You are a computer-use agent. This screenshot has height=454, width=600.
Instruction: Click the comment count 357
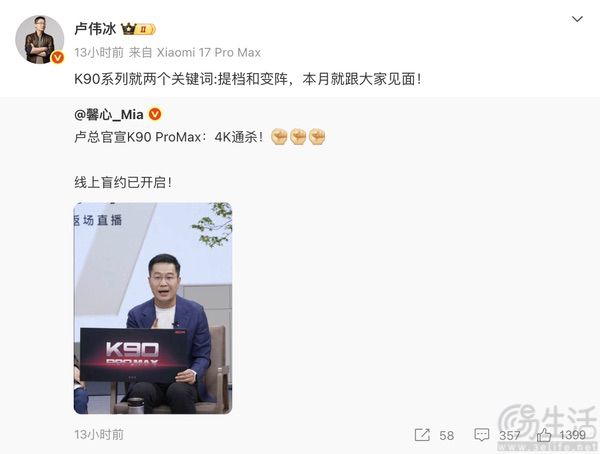coord(509,435)
